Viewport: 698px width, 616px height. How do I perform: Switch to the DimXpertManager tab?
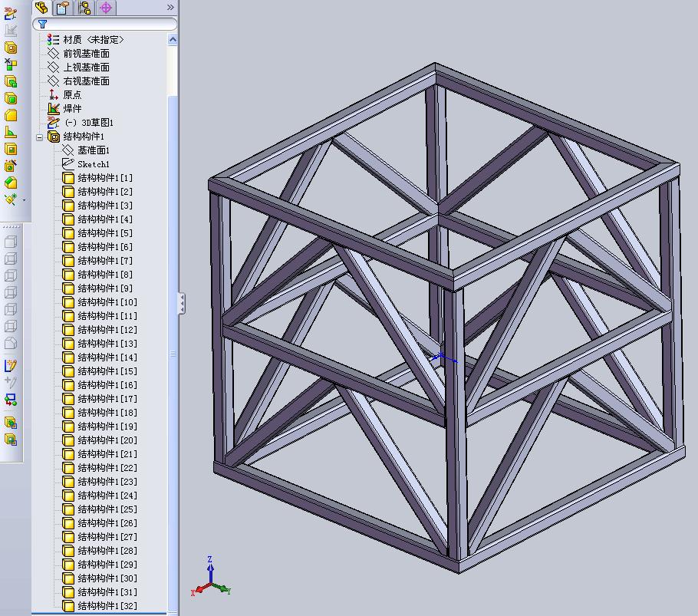pyautogui.click(x=106, y=8)
